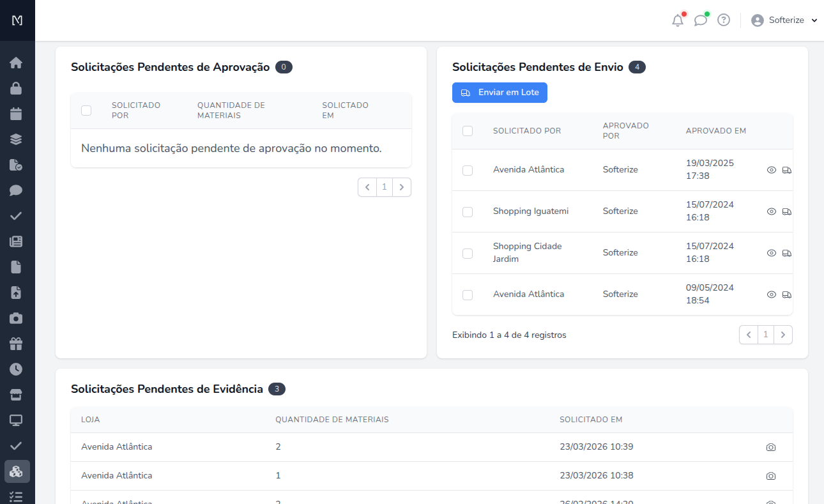This screenshot has height=504, width=824.
Task: Check the Shopping Cidade Jardim row checkbox
Action: [x=468, y=252]
